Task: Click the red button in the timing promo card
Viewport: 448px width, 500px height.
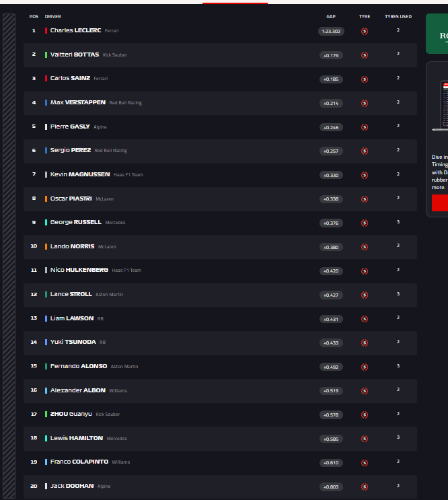Action: (440, 203)
